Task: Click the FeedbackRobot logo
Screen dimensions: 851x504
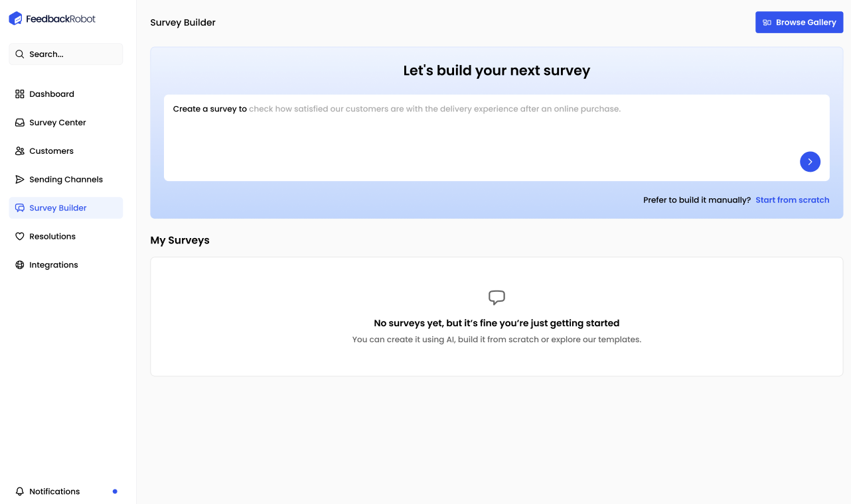Action: (52, 19)
